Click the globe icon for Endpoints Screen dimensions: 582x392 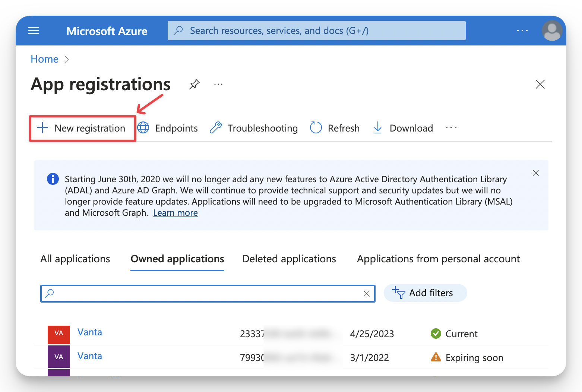coord(143,128)
